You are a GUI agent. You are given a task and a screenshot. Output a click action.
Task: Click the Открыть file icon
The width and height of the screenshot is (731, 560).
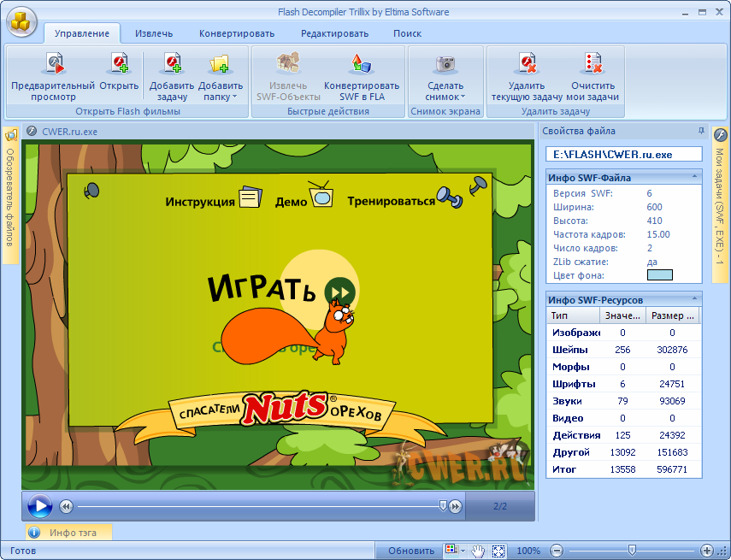tap(118, 64)
